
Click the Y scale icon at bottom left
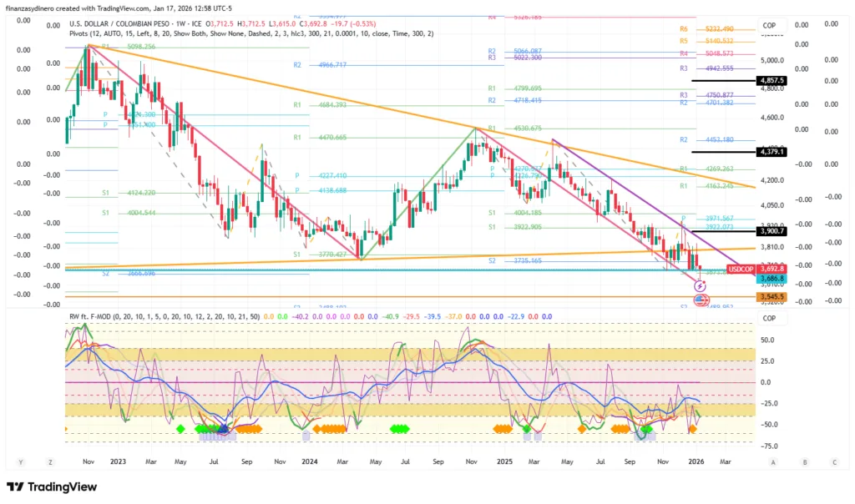coord(20,461)
